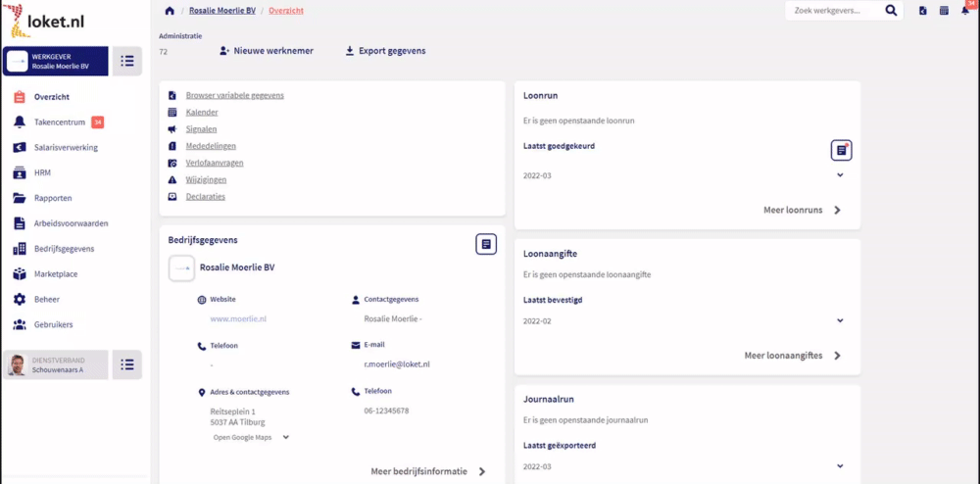Image resolution: width=980 pixels, height=484 pixels.
Task: Expand Open Google Maps dropdown
Action: [x=286, y=437]
